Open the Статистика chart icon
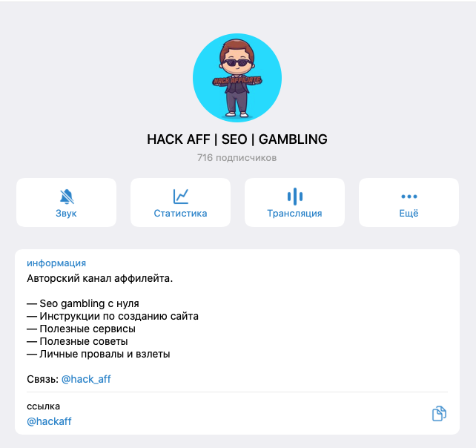 [x=181, y=197]
